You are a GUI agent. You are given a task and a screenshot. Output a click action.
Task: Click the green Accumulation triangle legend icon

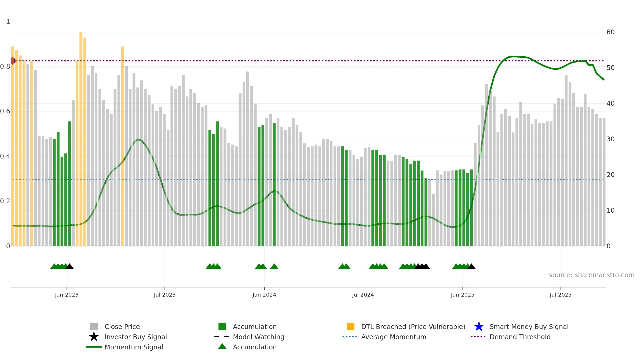(222, 346)
